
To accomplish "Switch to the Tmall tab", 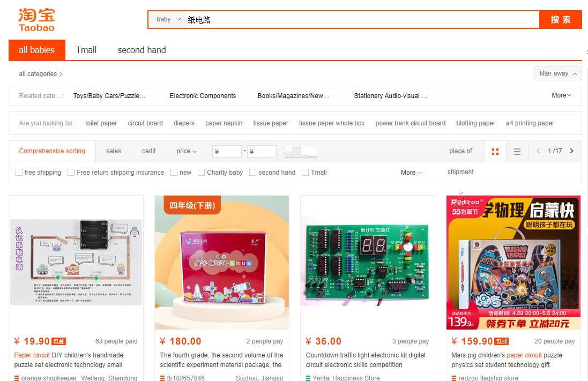I will click(86, 50).
